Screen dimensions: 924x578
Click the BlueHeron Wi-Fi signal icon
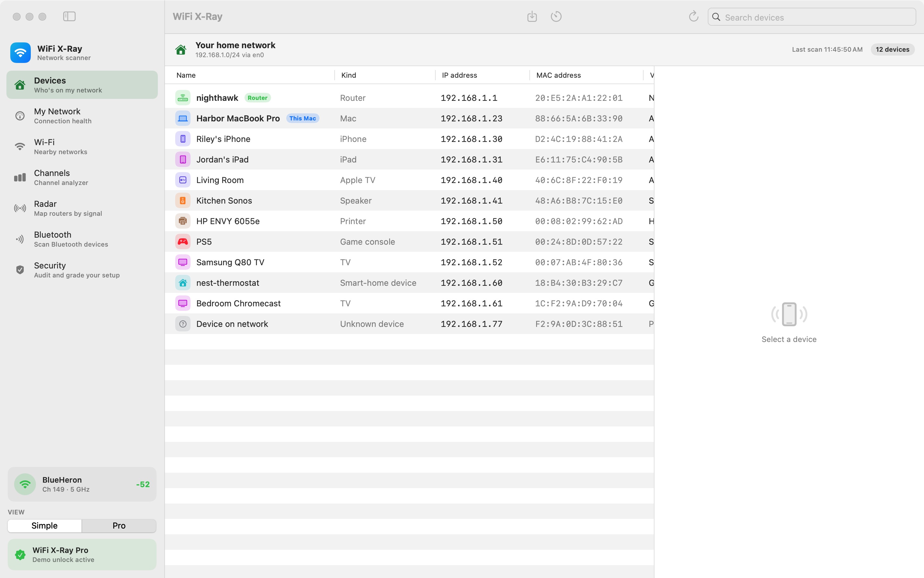[x=25, y=484]
